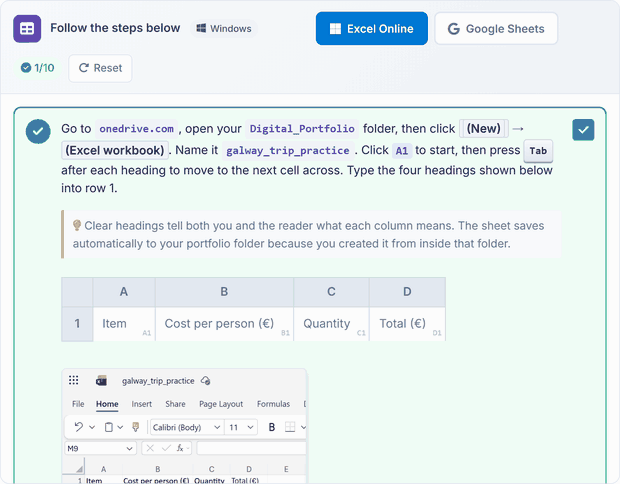Screen dimensions: 620x484
Task: Select the Home ribbon tab
Action: [107, 404]
